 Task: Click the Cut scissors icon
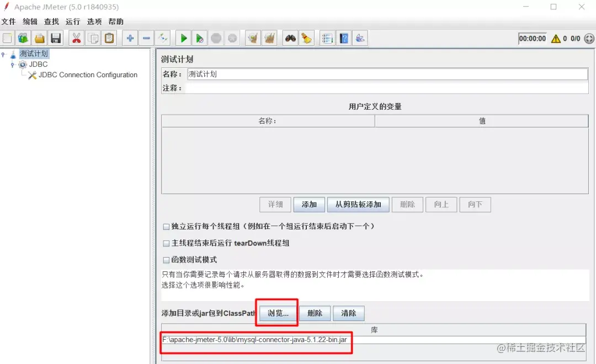(76, 38)
